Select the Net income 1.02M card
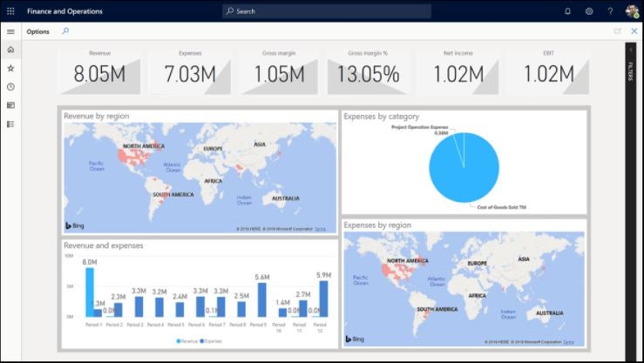The height and width of the screenshot is (363, 644). point(458,71)
